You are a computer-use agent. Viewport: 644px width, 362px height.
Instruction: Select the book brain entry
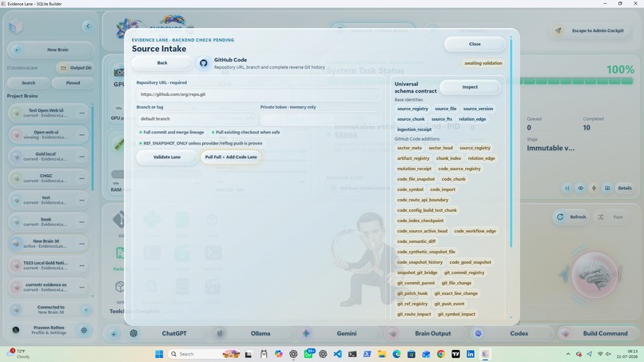49,222
